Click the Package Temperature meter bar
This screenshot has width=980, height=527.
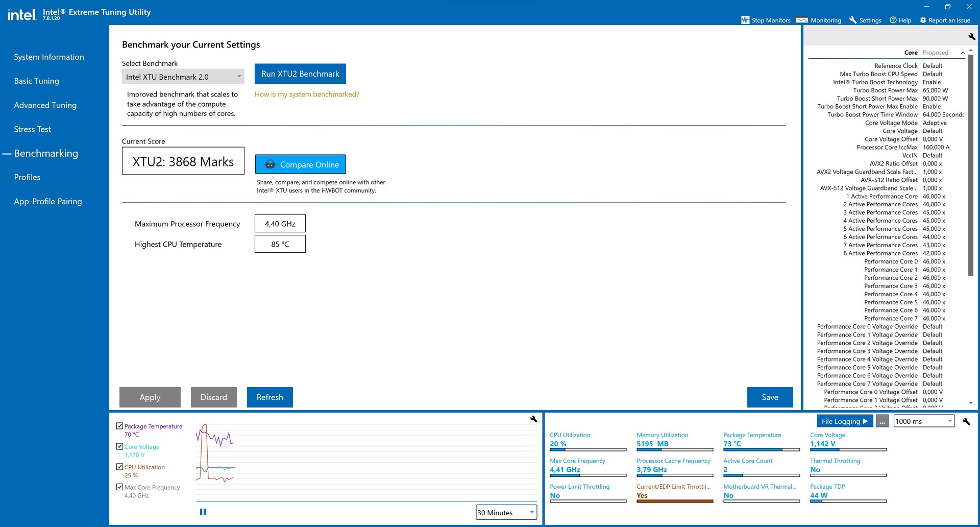tap(762, 450)
